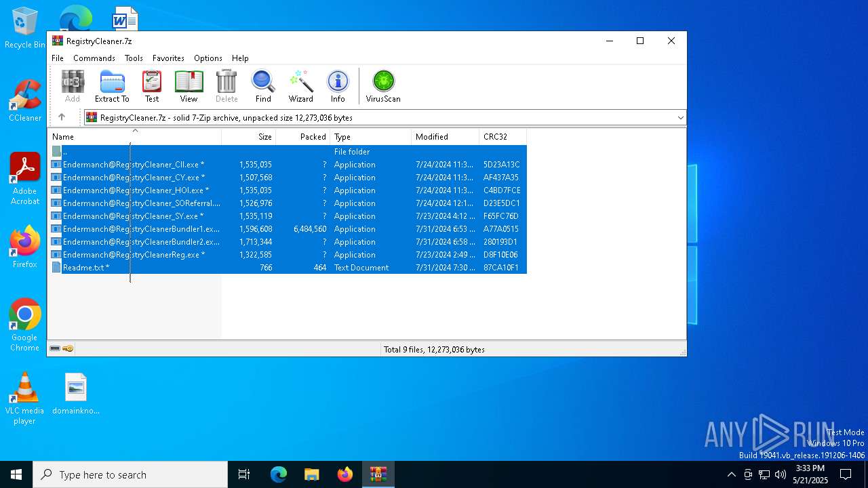Sort by Type column header
The height and width of the screenshot is (488, 868).
[370, 137]
